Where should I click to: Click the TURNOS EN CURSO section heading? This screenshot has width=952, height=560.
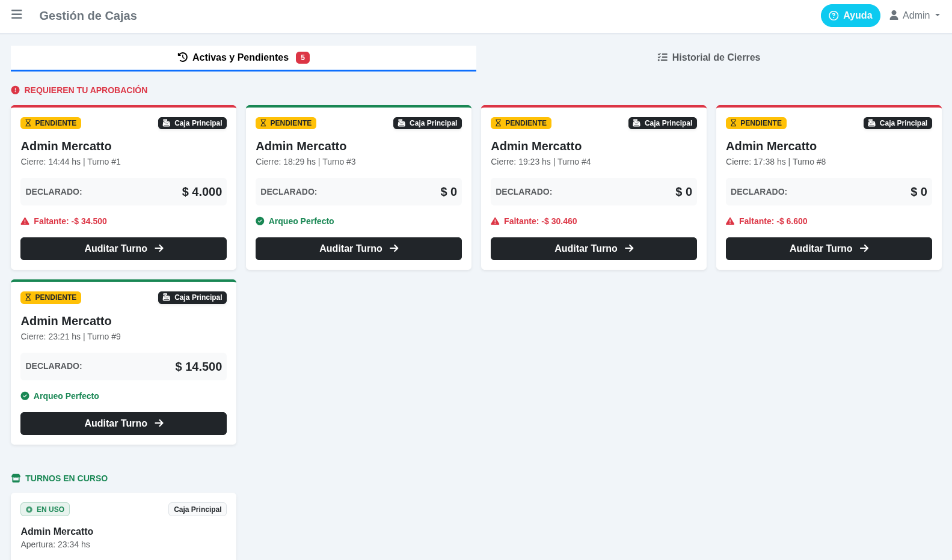66,478
